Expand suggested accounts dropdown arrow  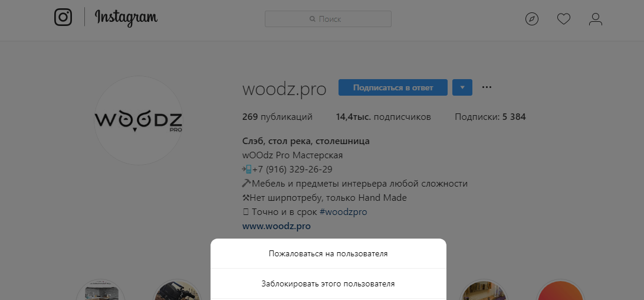[462, 87]
